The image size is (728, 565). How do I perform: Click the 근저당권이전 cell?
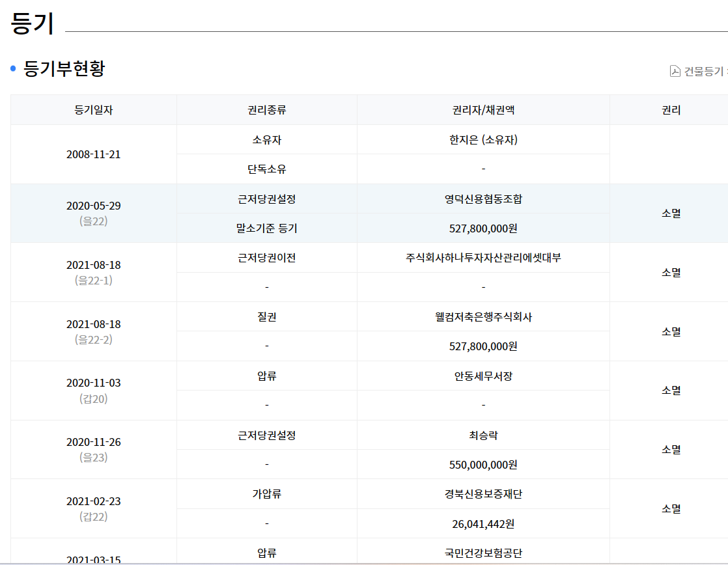click(267, 258)
